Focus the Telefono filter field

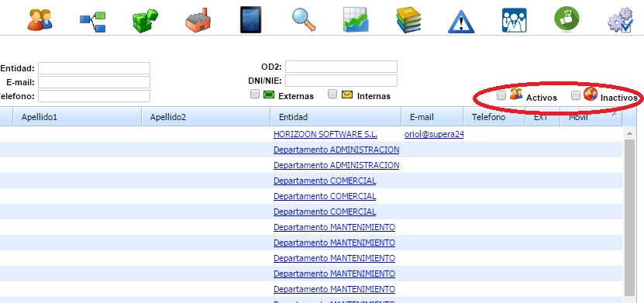coord(94,96)
